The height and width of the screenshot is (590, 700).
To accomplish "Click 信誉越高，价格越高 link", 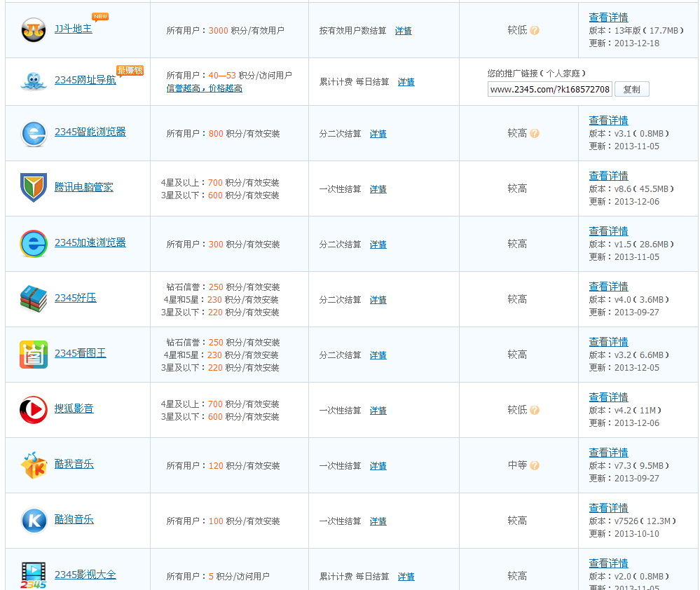I will pos(205,88).
